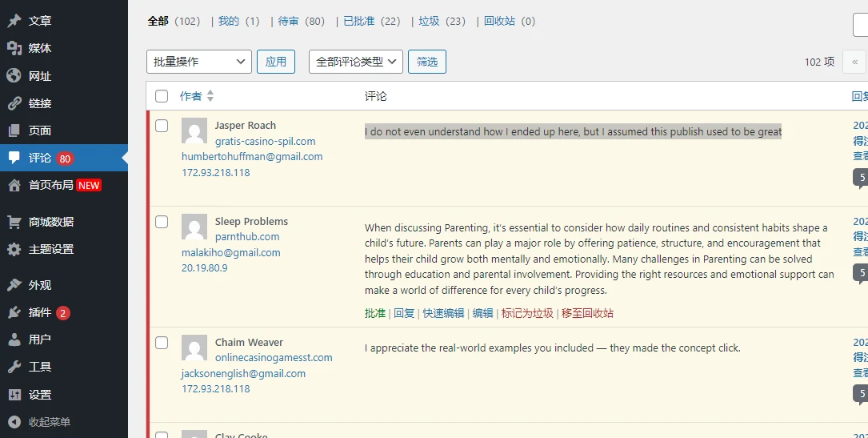Click the NEW badge on 首页布局

click(89, 186)
